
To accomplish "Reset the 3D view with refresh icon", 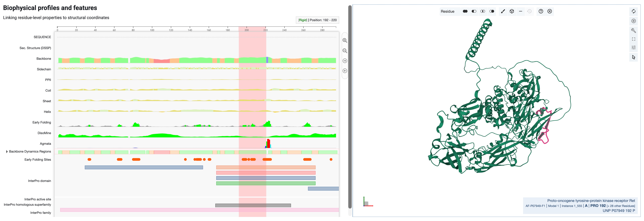I will tap(634, 11).
